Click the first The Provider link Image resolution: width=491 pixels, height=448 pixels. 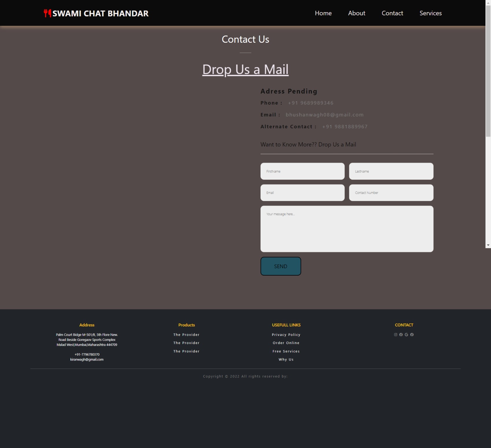[x=186, y=334]
